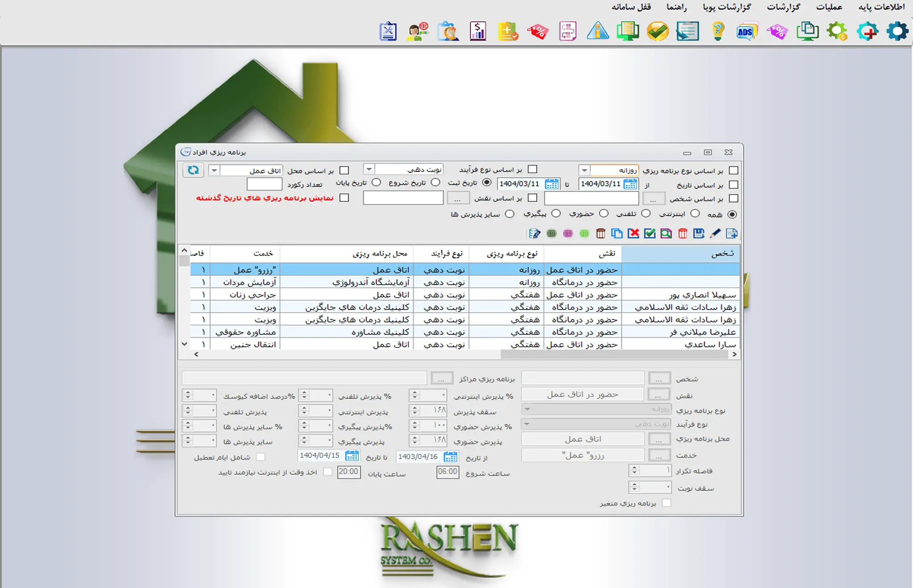Screen dimensions: 913x588
Task: Select the حضوري radio button
Action: point(604,214)
